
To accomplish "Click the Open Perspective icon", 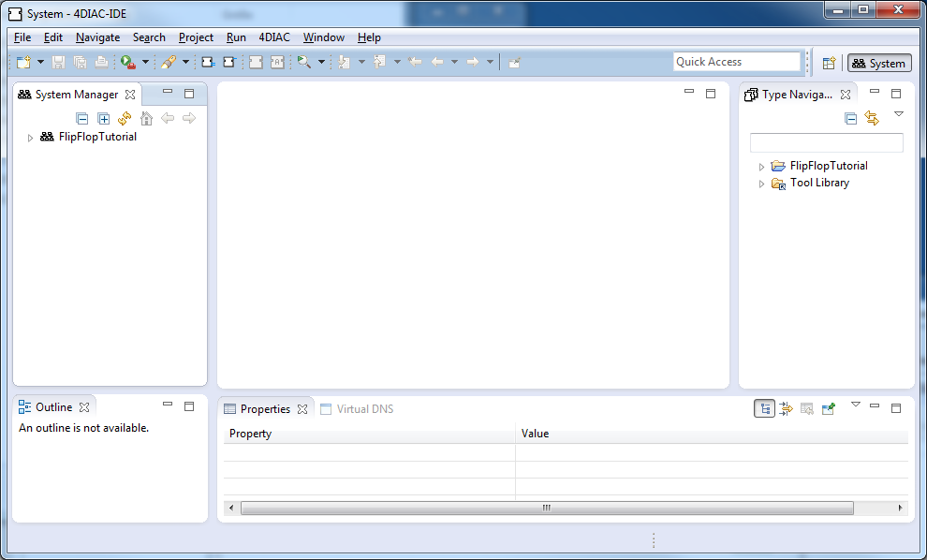I will click(829, 63).
